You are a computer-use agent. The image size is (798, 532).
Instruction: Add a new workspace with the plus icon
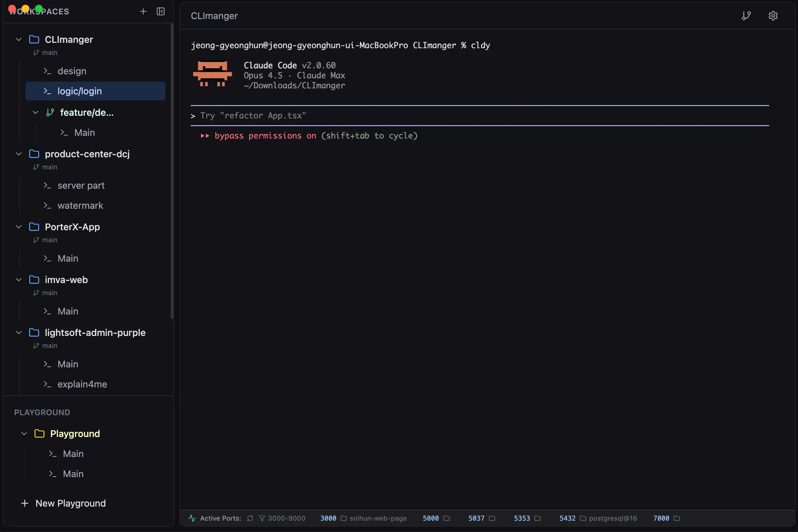143,11
